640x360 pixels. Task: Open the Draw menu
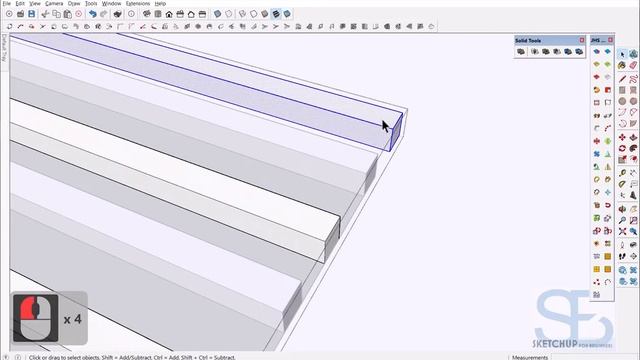pyautogui.click(x=74, y=3)
